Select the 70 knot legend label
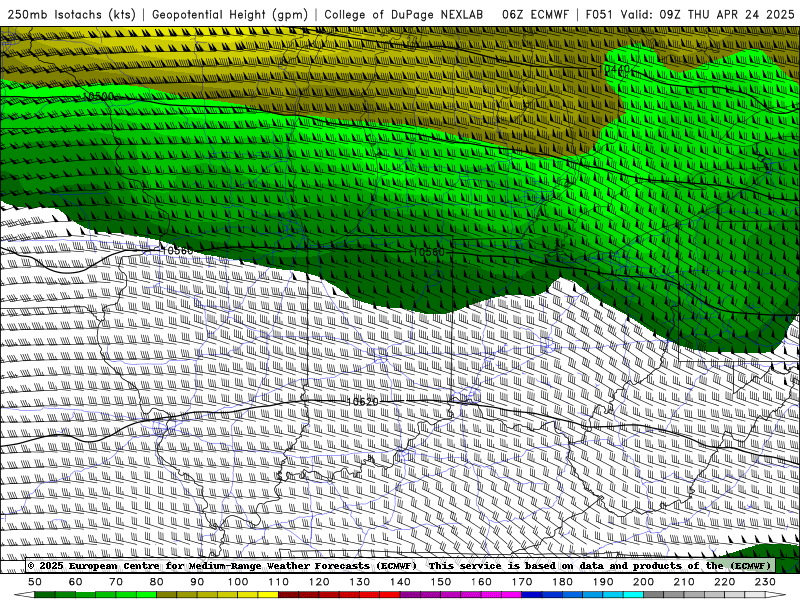 (116, 582)
